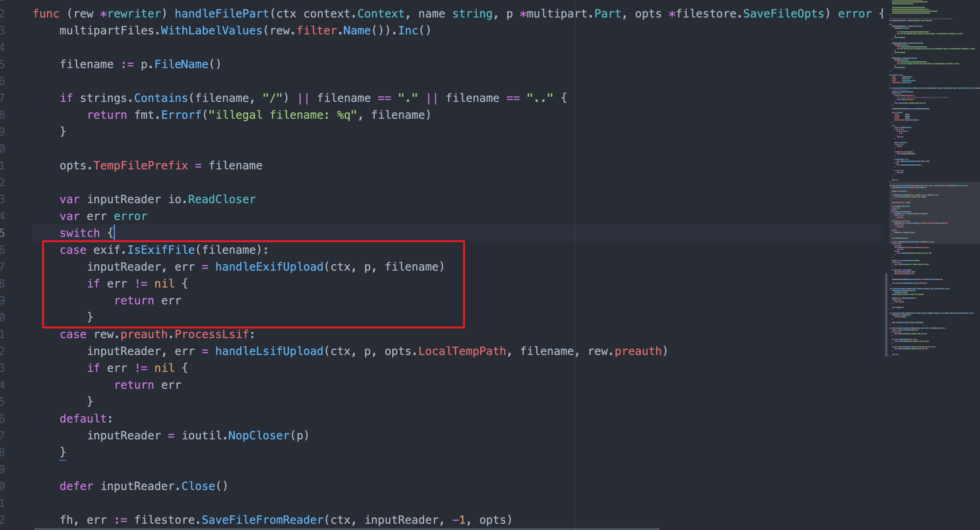Click the Inc() call on first line

(x=414, y=30)
